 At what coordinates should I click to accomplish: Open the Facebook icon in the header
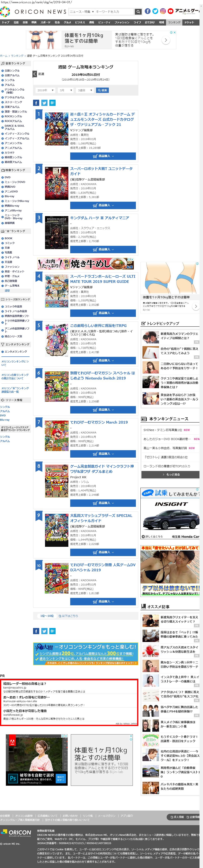tap(148, 11)
